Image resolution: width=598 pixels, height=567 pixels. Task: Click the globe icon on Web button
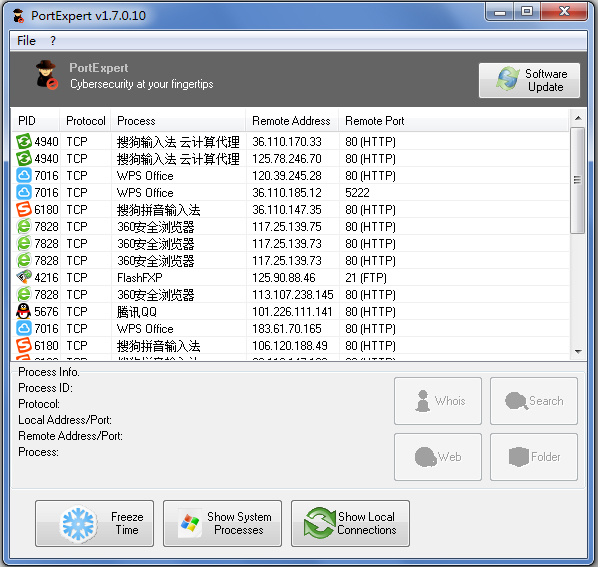coord(426,457)
